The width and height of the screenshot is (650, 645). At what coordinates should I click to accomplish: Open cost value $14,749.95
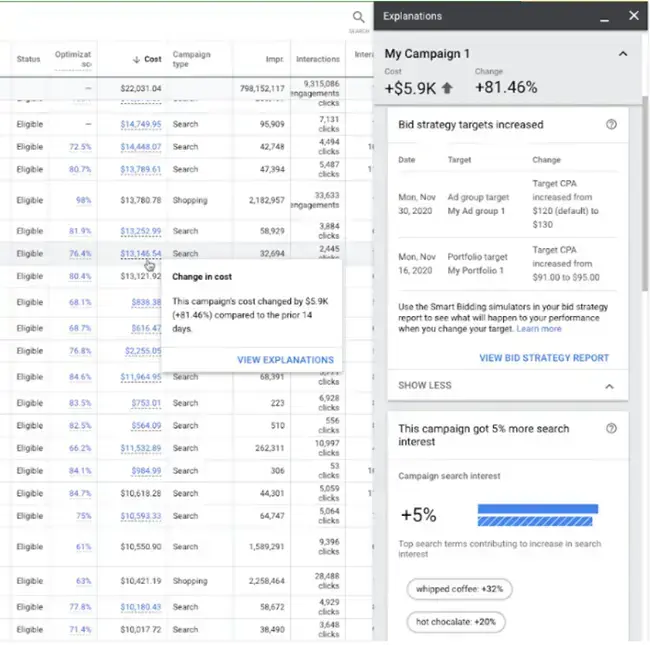[x=141, y=124]
